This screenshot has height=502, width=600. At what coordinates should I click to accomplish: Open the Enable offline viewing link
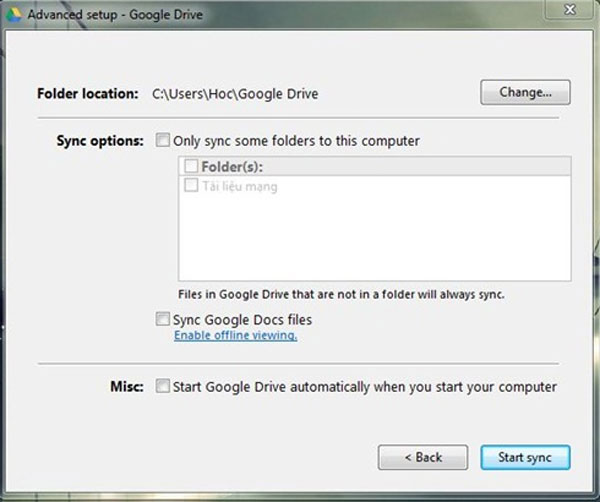point(235,335)
